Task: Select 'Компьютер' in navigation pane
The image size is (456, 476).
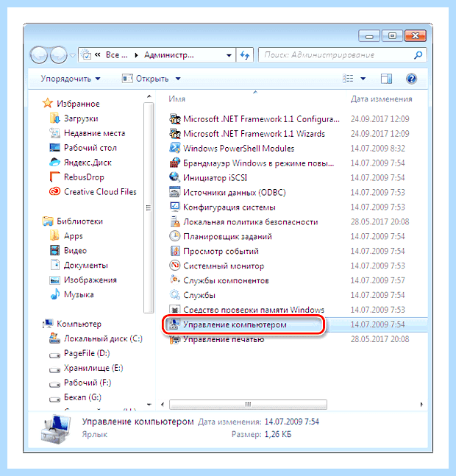Action: click(x=72, y=324)
